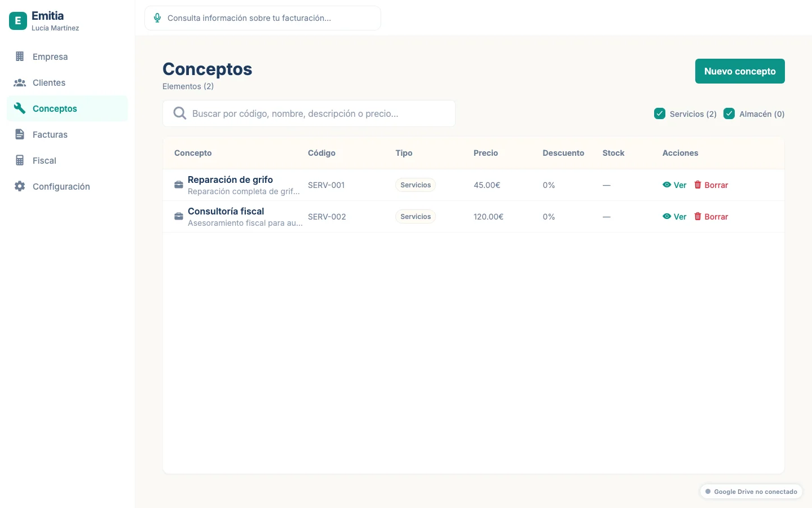Open Configuración settings page
The height and width of the screenshot is (508, 812).
[68, 186]
